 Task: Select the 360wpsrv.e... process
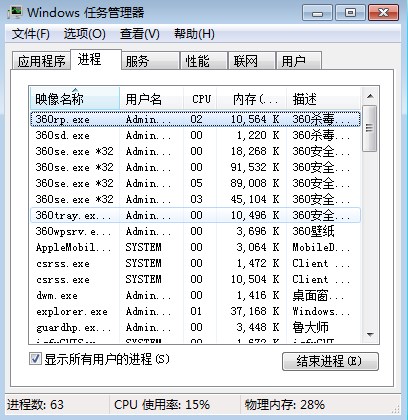195,231
